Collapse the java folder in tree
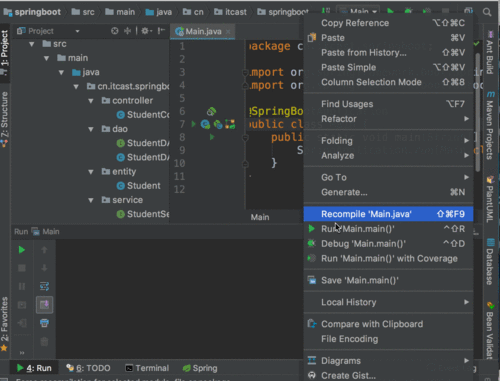500x381 pixels. (x=61, y=72)
